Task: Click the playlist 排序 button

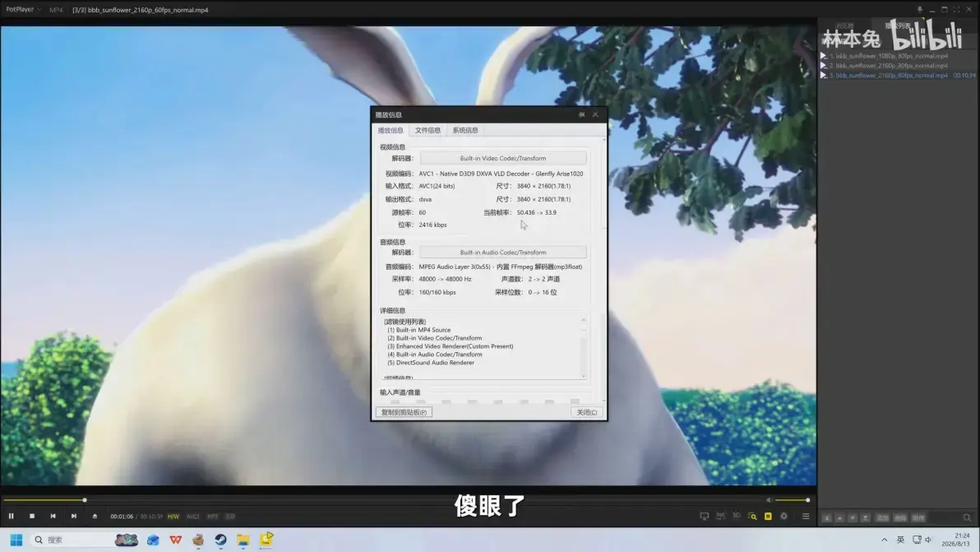Action: 918,518
